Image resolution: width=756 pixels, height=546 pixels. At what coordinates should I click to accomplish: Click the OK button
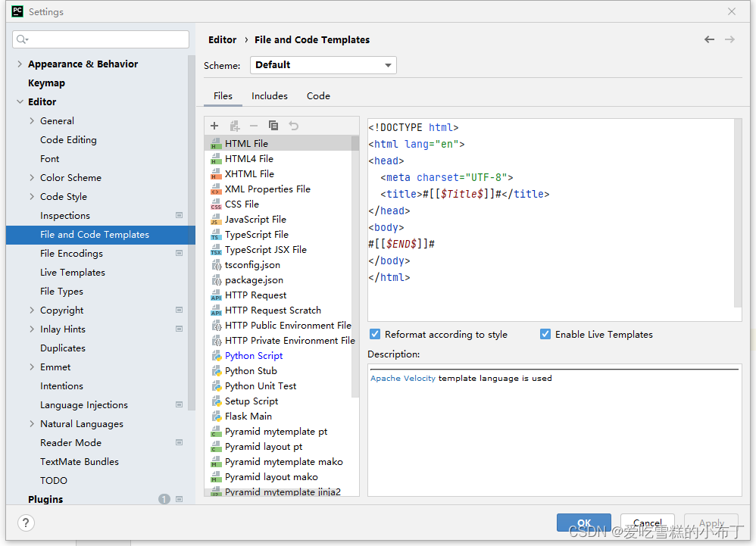tap(584, 523)
